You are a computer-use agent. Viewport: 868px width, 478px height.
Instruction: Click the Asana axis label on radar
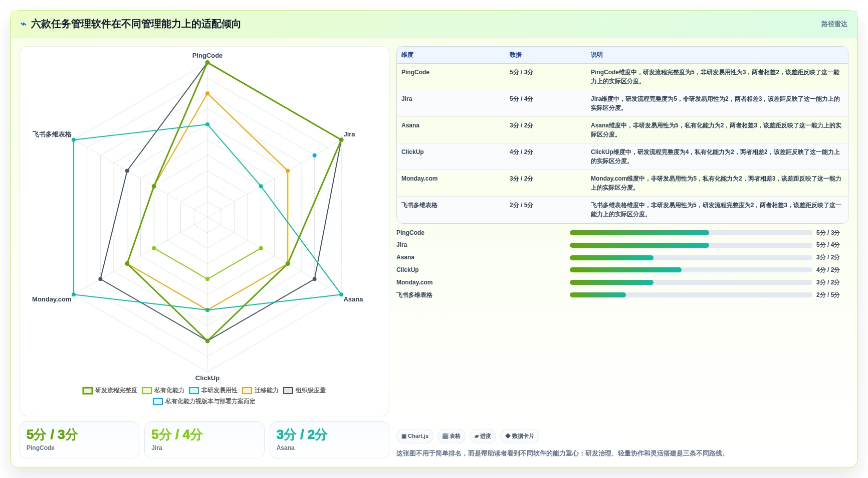353,299
